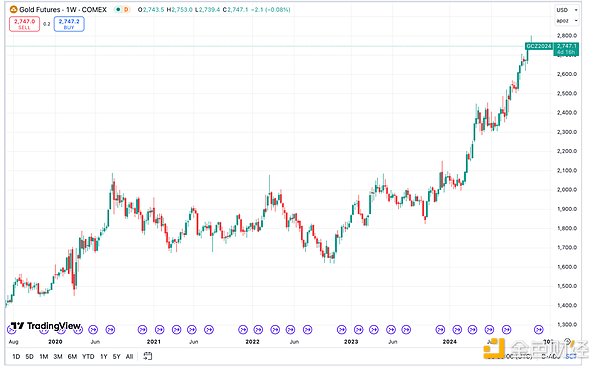
Task: Click the Gold Futures symbol logo icon
Action: click(x=13, y=10)
